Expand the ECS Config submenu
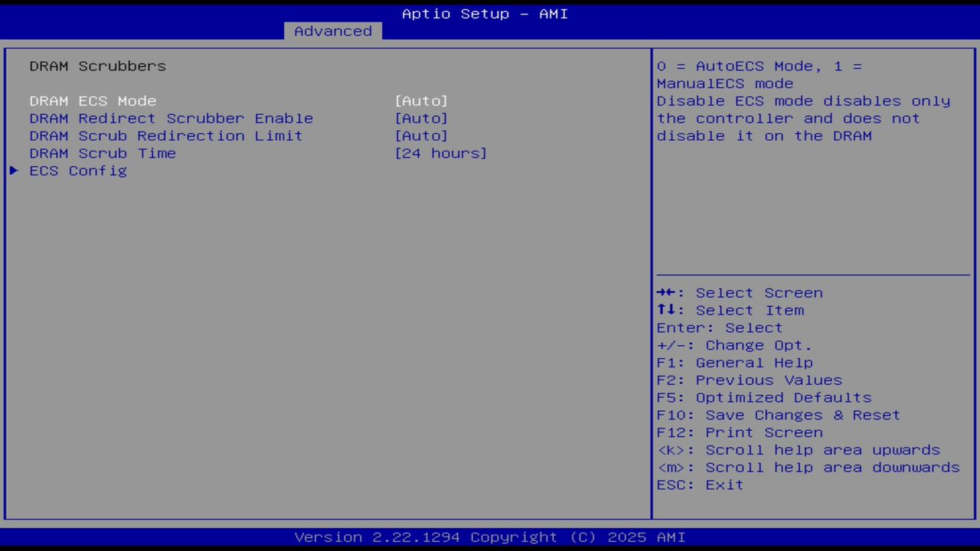Image resolution: width=980 pixels, height=551 pixels. 77,171
